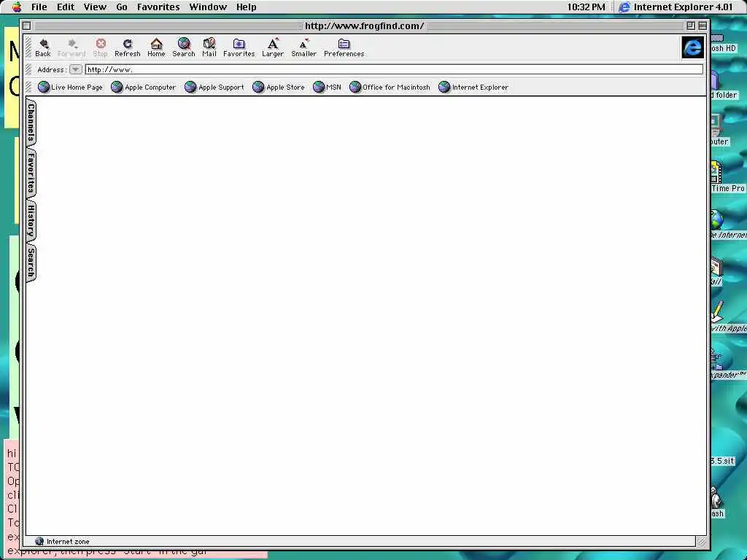Open the History side tab

click(x=31, y=222)
